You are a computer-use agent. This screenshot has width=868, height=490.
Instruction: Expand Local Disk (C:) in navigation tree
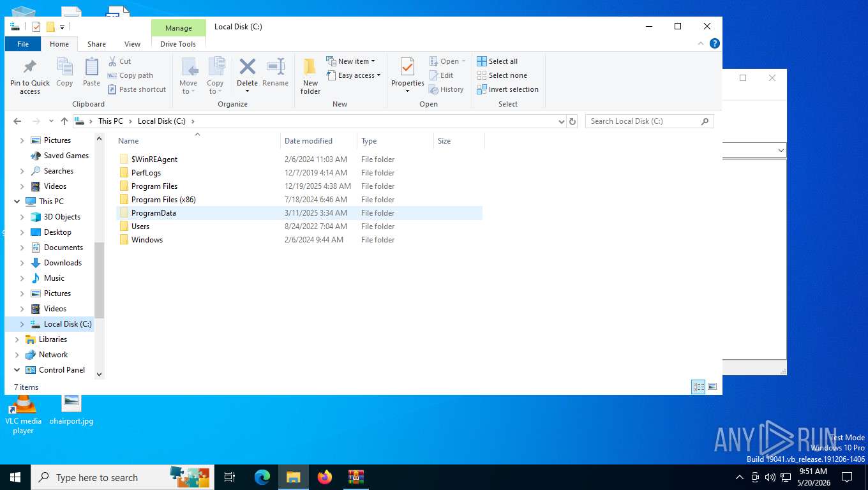[22, 324]
